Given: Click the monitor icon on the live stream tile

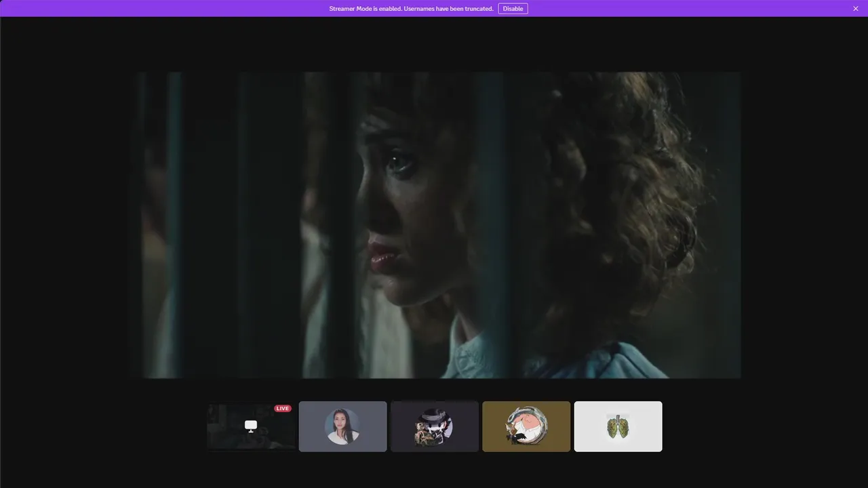Looking at the screenshot, I should 251,426.
